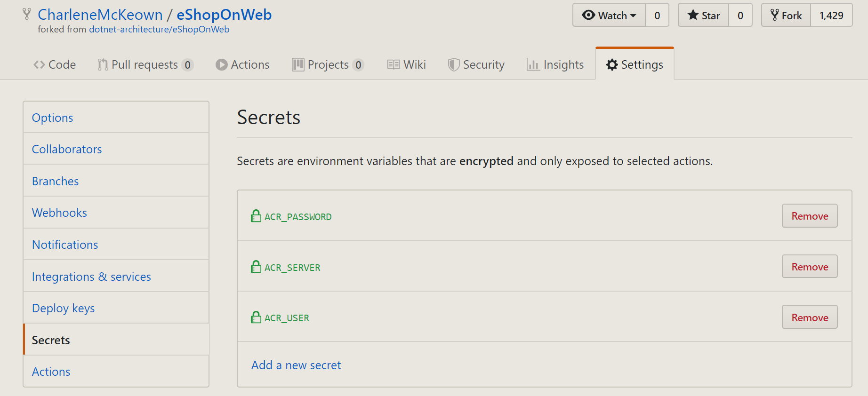Click Add a new secret

[x=296, y=365]
